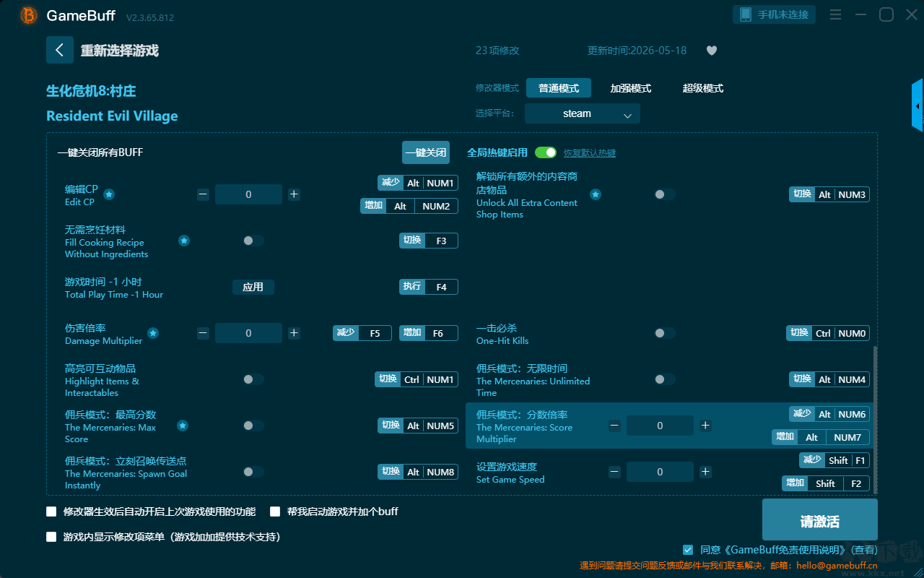924x578 pixels.
Task: Click 一键关闭 to disable all buffs
Action: [426, 152]
